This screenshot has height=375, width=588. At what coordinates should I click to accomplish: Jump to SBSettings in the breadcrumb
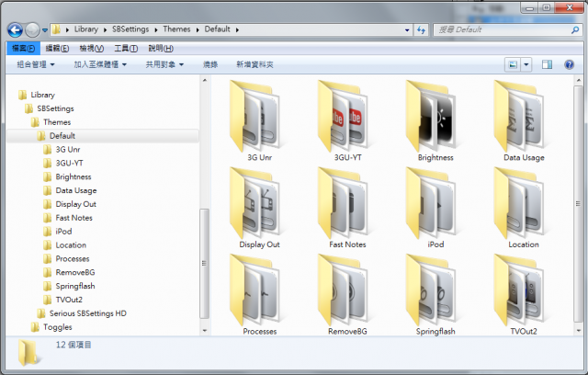(130, 29)
